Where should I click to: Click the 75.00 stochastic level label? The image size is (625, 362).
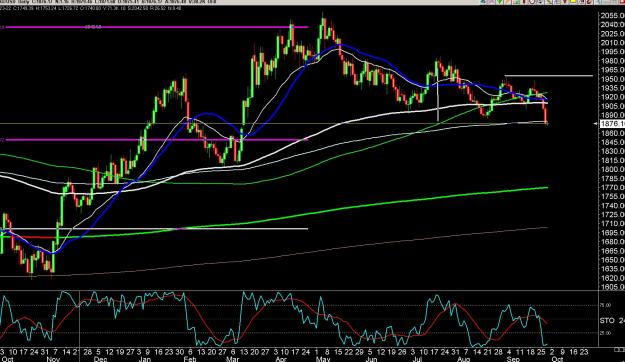pos(605,305)
